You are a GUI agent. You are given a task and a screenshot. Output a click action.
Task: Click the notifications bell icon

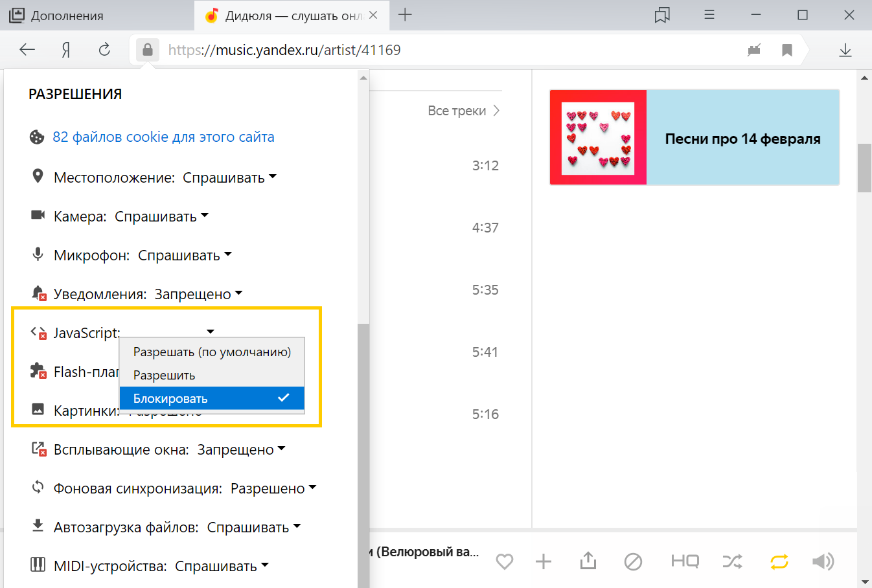point(39,293)
